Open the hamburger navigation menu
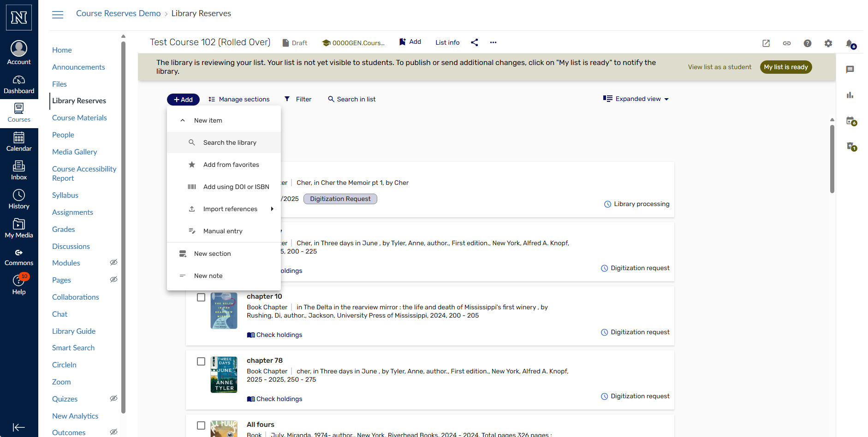 click(58, 15)
